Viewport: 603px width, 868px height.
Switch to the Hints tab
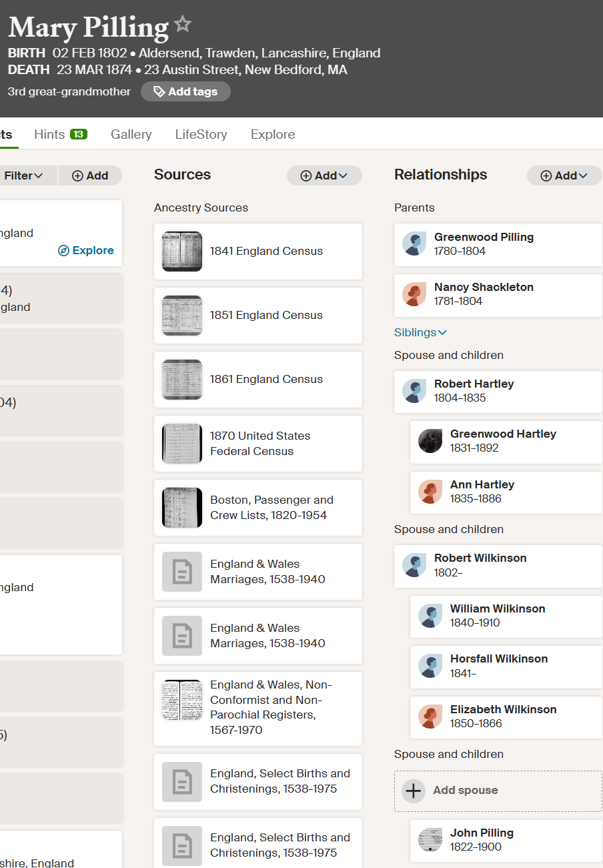(x=60, y=134)
